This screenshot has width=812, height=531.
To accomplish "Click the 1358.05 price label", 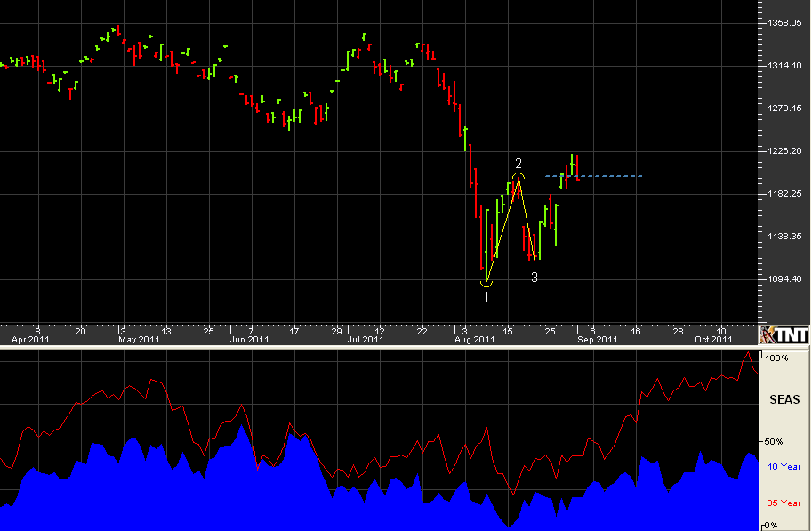I will [784, 23].
